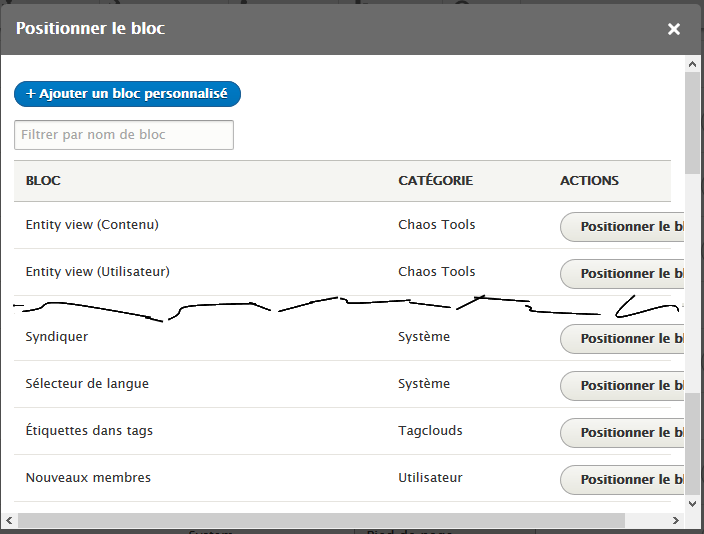The height and width of the screenshot is (534, 704).
Task: Close the Positionner le bloc dialog
Action: 674,29
